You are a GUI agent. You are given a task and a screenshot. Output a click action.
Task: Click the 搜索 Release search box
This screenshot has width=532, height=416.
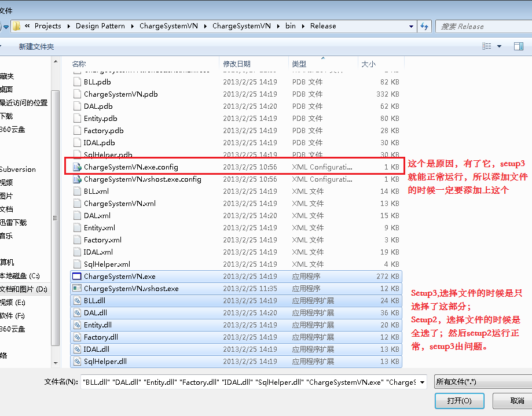tap(484, 26)
